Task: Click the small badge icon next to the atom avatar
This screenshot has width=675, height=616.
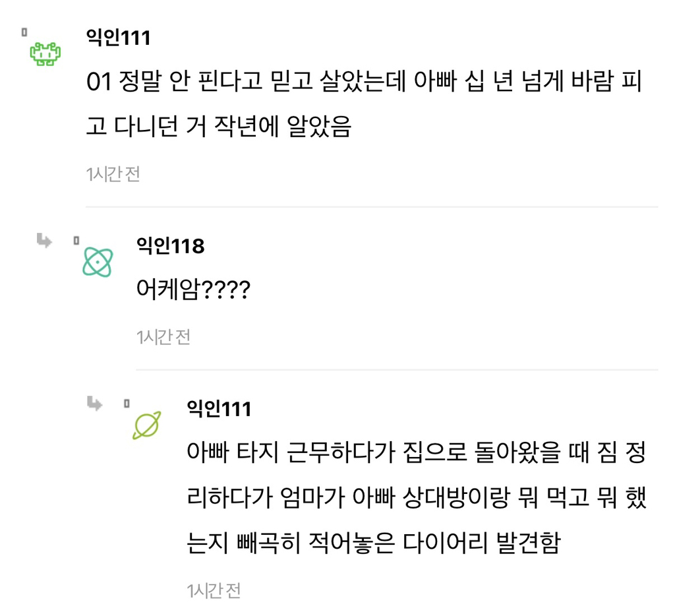Action: (x=78, y=241)
